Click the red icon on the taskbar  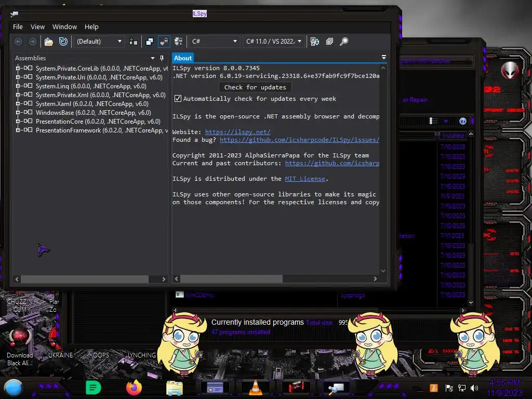click(x=296, y=387)
